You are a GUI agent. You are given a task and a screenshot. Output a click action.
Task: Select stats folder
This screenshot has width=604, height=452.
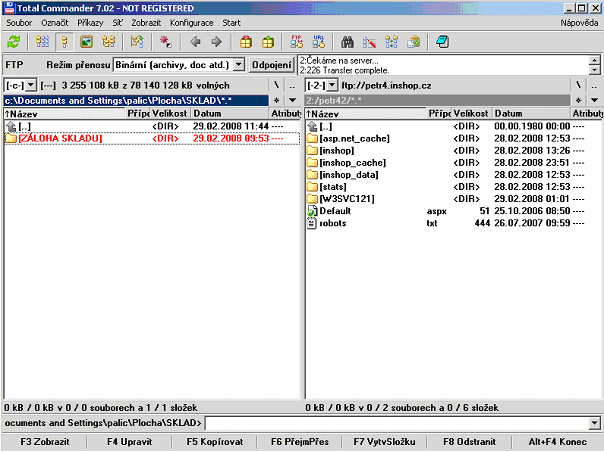pyautogui.click(x=453, y=187)
